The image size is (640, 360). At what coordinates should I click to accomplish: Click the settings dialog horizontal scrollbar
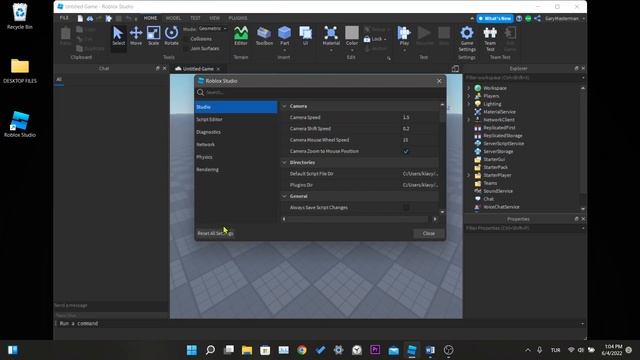pos(359,219)
